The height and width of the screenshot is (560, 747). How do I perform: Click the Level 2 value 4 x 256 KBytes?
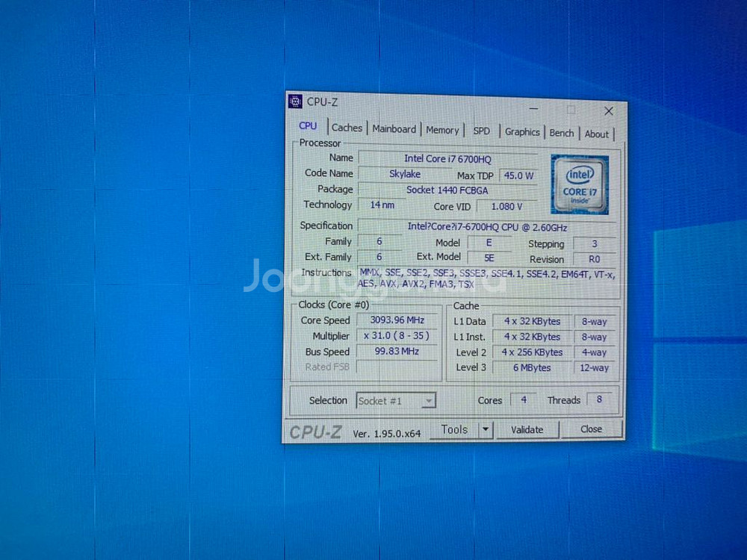(x=532, y=353)
